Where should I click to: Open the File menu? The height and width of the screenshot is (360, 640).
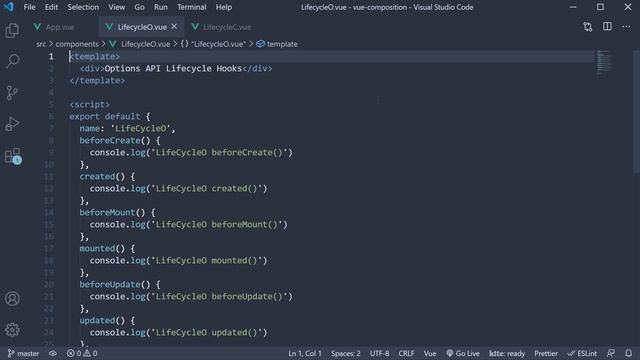point(29,7)
